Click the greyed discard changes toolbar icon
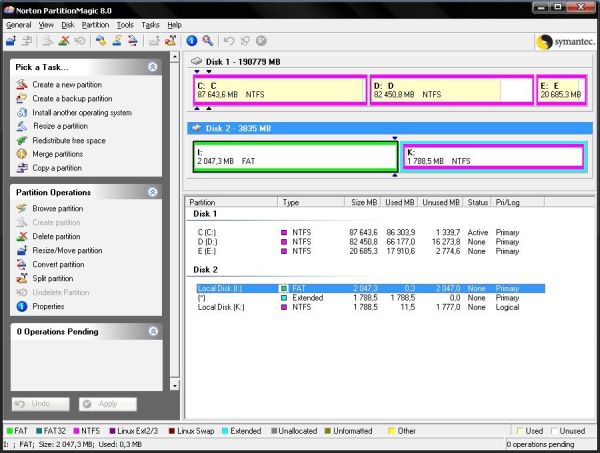The image size is (600, 453). click(245, 41)
